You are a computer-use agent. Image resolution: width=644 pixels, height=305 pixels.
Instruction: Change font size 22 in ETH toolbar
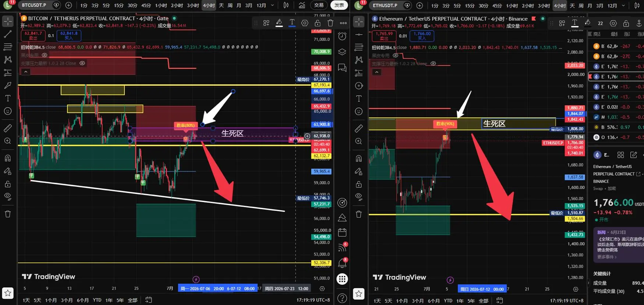(600, 23)
